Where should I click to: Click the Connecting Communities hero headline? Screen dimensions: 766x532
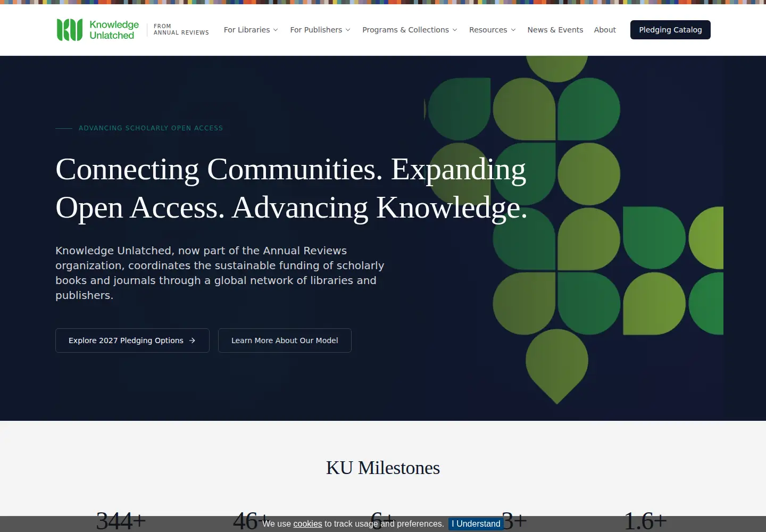292,188
